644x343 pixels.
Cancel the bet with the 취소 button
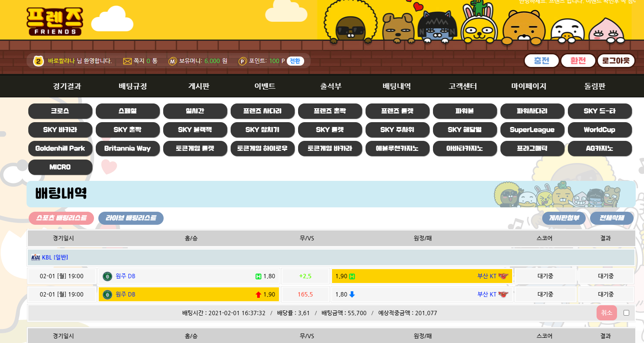click(x=607, y=313)
